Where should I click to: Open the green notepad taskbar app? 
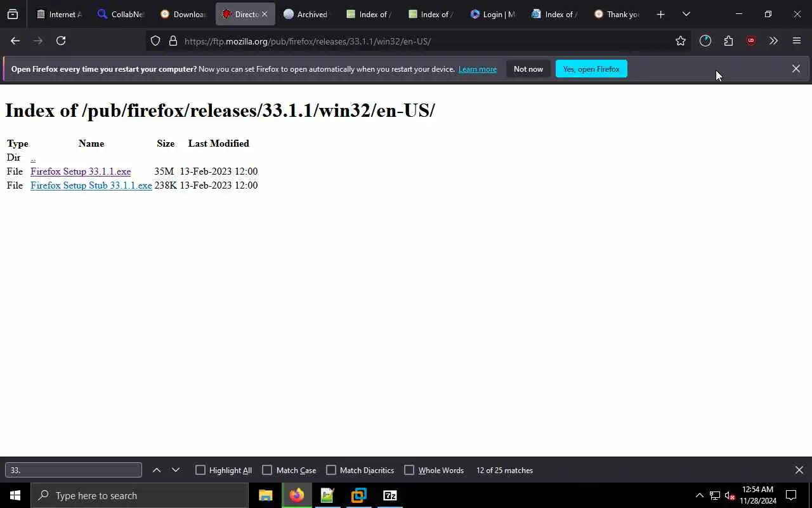(x=327, y=495)
